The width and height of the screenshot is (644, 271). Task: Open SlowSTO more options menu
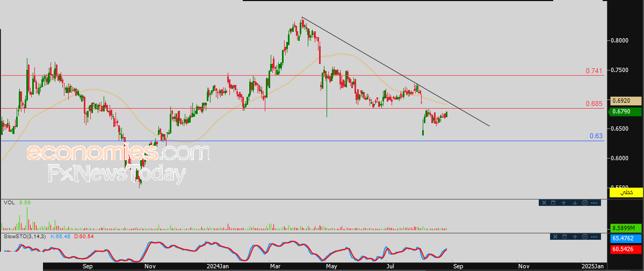pos(594,237)
